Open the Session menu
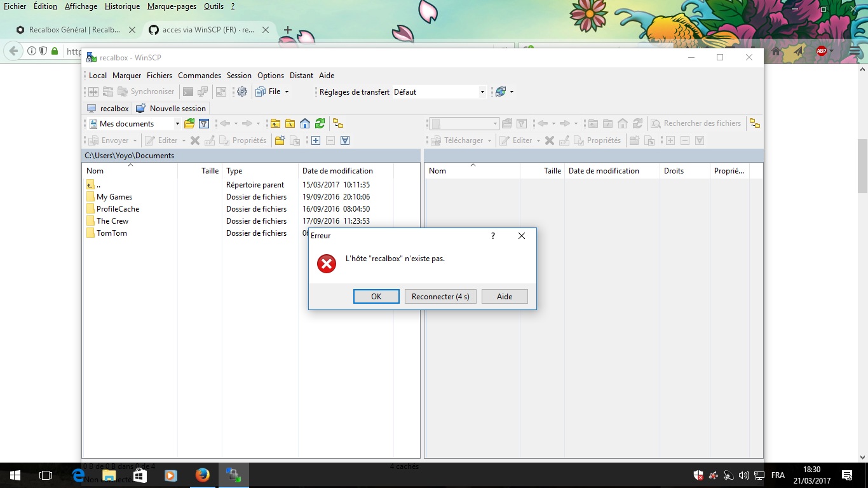The height and width of the screenshot is (488, 868). pos(239,76)
